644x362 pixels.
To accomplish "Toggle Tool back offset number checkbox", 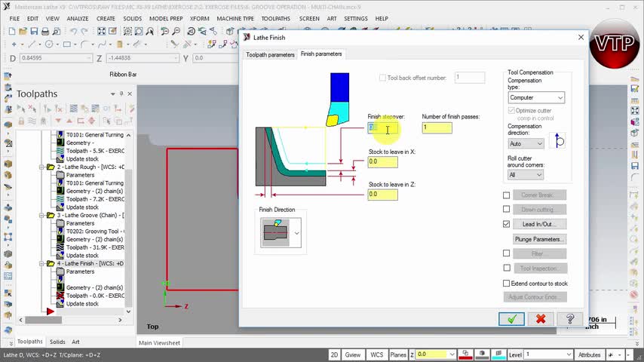I will click(x=382, y=78).
